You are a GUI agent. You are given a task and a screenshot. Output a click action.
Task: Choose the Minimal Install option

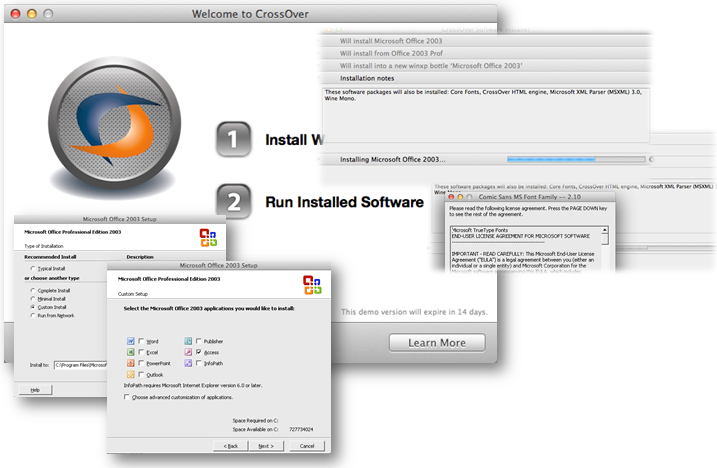click(32, 299)
